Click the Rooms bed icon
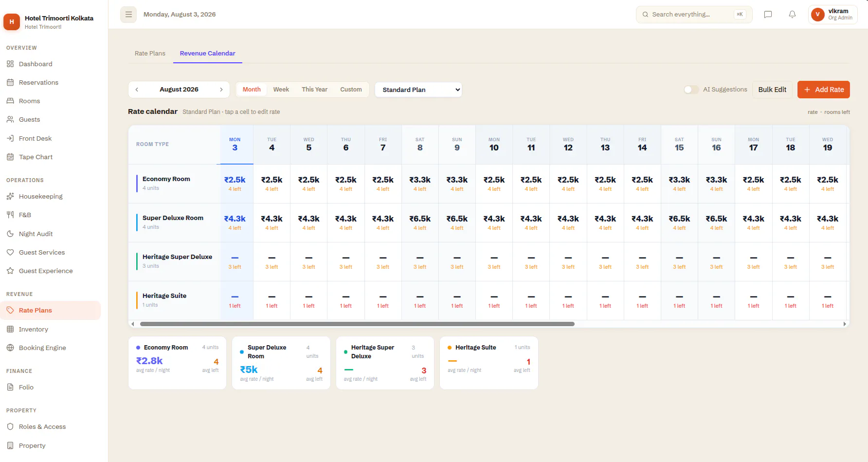The image size is (868, 462). tap(10, 101)
